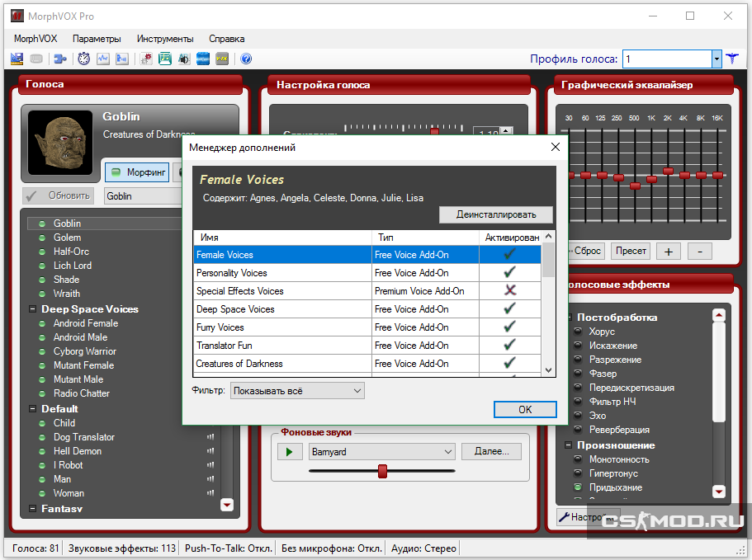Click the V-FX toolbar icon

[x=222, y=59]
